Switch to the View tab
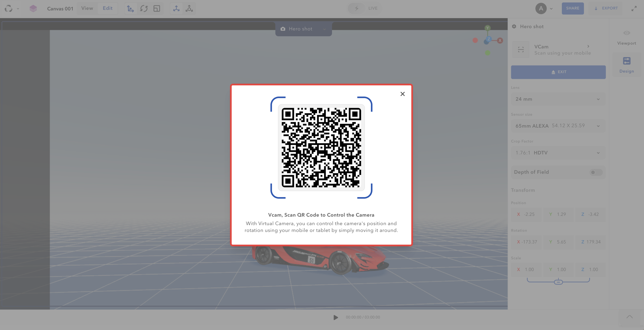This screenshot has width=644, height=330. click(87, 8)
